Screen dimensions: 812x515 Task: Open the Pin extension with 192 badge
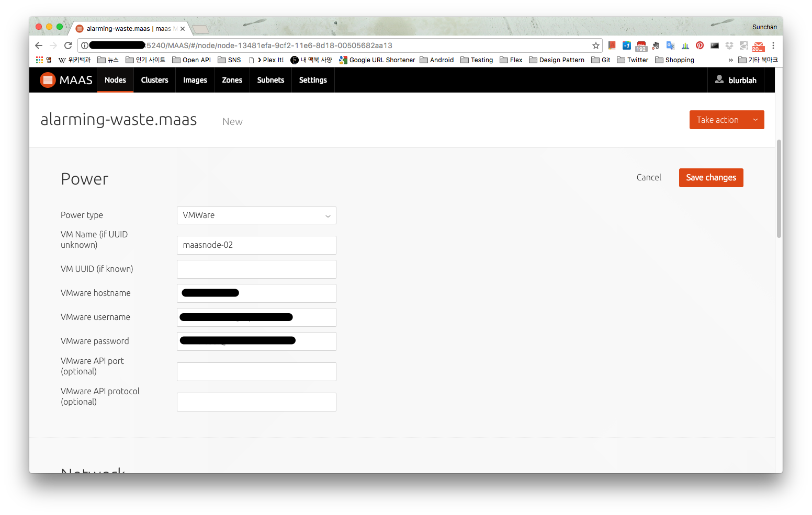pos(641,46)
